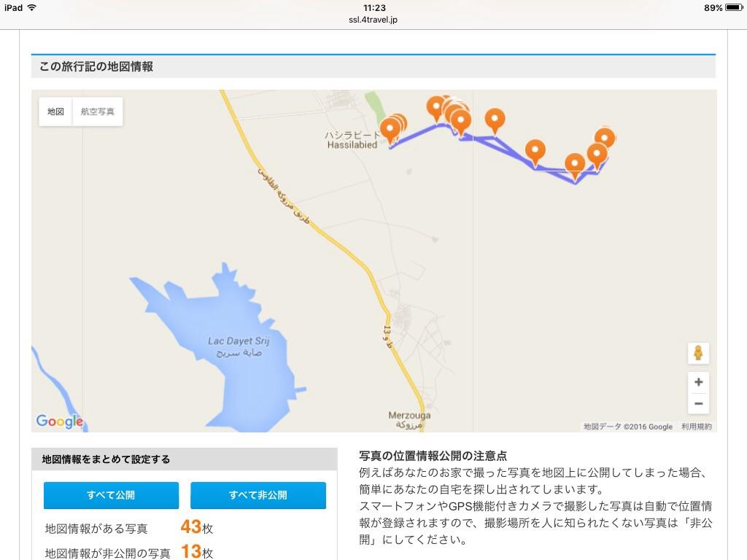Open the Google logo on map
This screenshot has height=560, width=747.
tap(60, 421)
